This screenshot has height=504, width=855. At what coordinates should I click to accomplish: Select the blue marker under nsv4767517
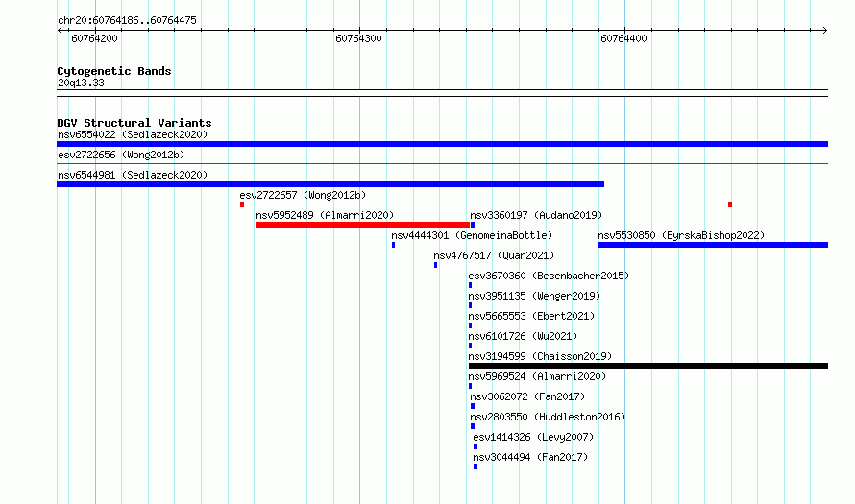point(436,265)
